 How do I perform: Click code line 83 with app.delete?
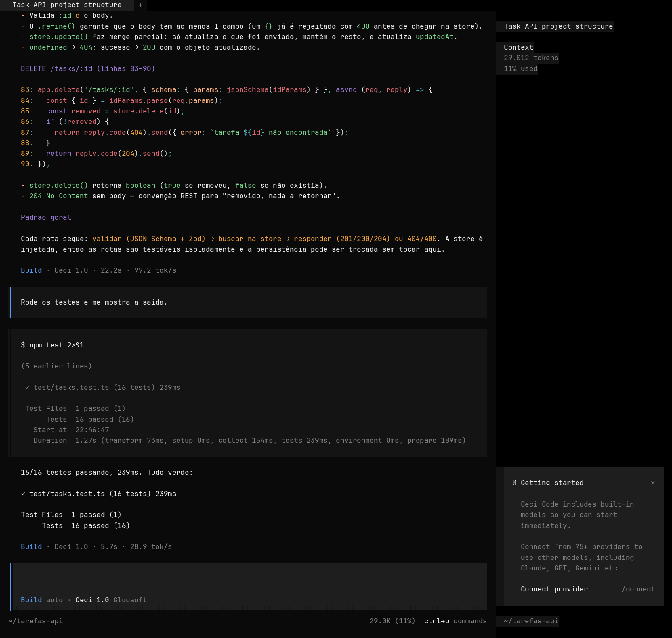tap(227, 90)
